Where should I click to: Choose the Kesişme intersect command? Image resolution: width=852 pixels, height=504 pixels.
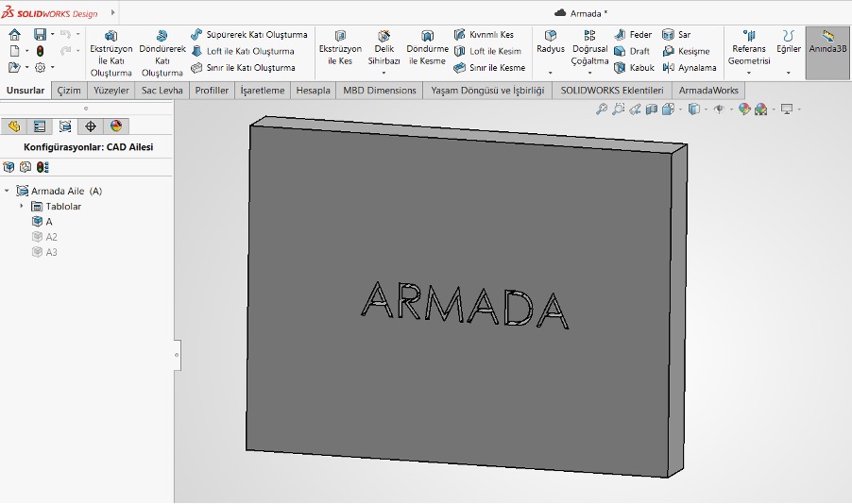[686, 51]
